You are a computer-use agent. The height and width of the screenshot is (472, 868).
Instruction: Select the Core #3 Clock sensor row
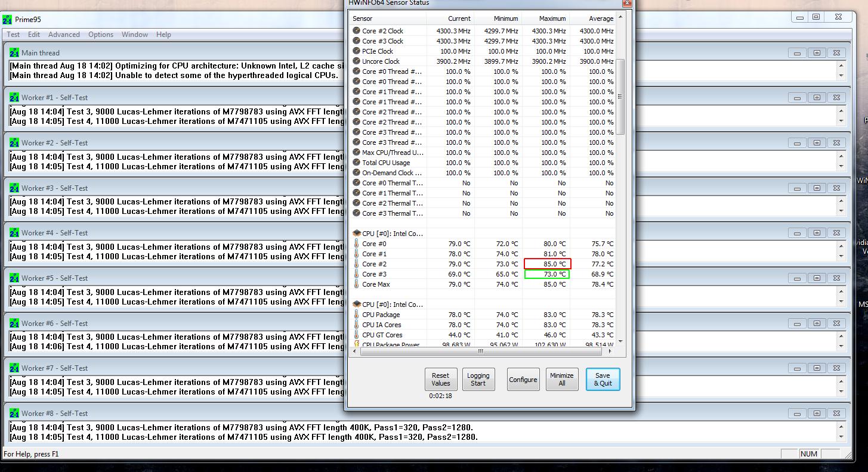(x=482, y=41)
